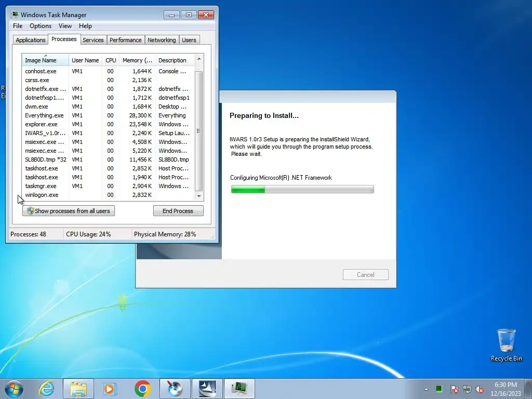Open the View menu

click(65, 26)
